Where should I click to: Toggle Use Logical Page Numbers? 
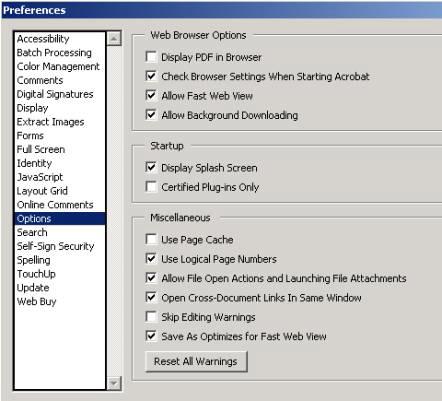(151, 258)
